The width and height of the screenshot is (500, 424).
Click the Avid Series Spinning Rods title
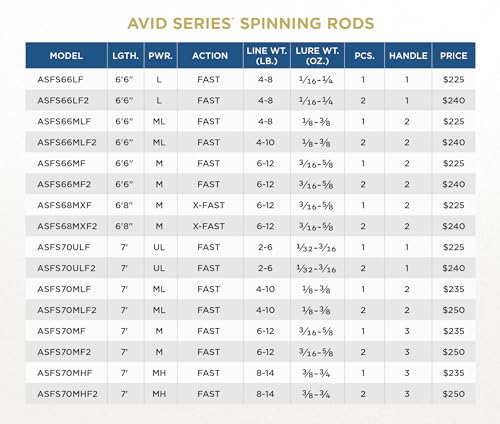[251, 23]
